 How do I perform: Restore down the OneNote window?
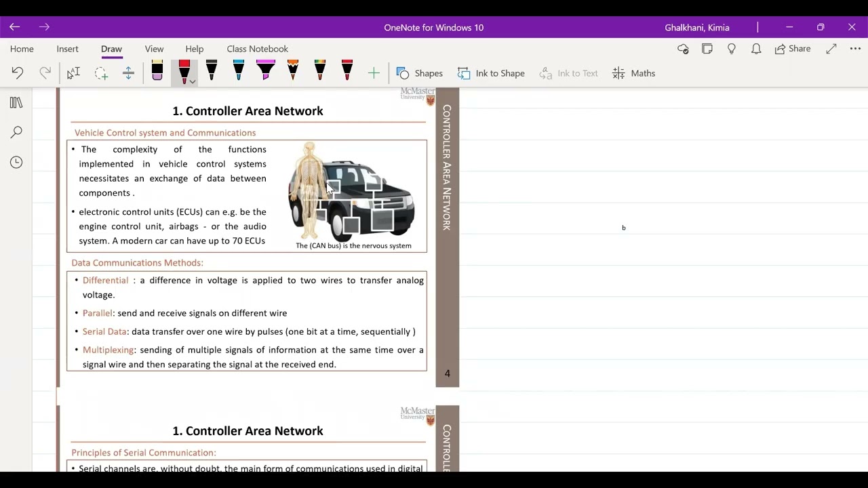tap(821, 27)
